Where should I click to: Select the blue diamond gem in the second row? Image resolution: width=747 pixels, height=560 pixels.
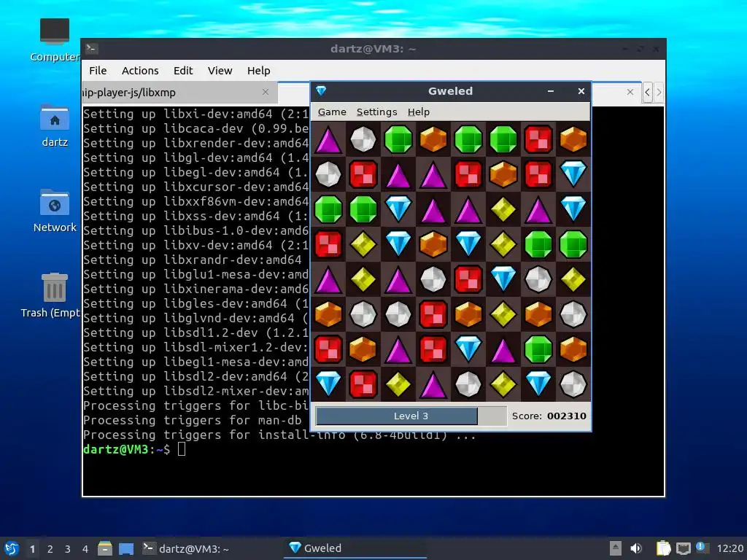573,174
